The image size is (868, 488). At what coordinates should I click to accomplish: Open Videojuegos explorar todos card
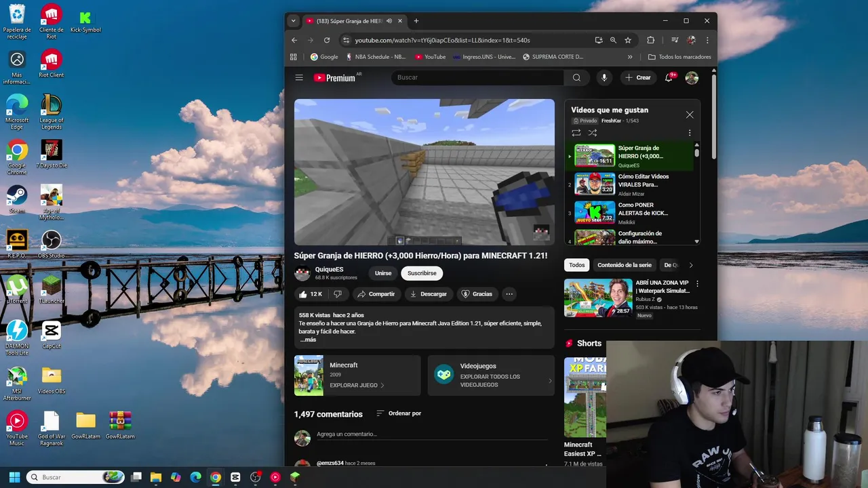pos(491,375)
